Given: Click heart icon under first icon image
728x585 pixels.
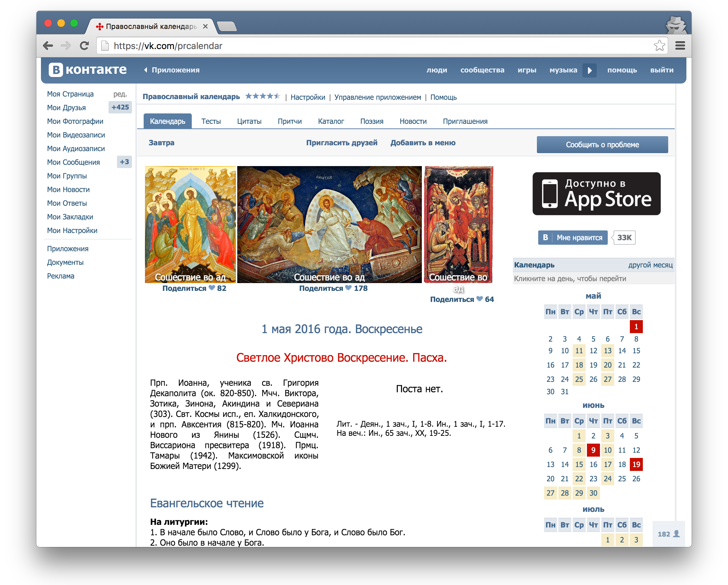Looking at the screenshot, I should pos(212,288).
